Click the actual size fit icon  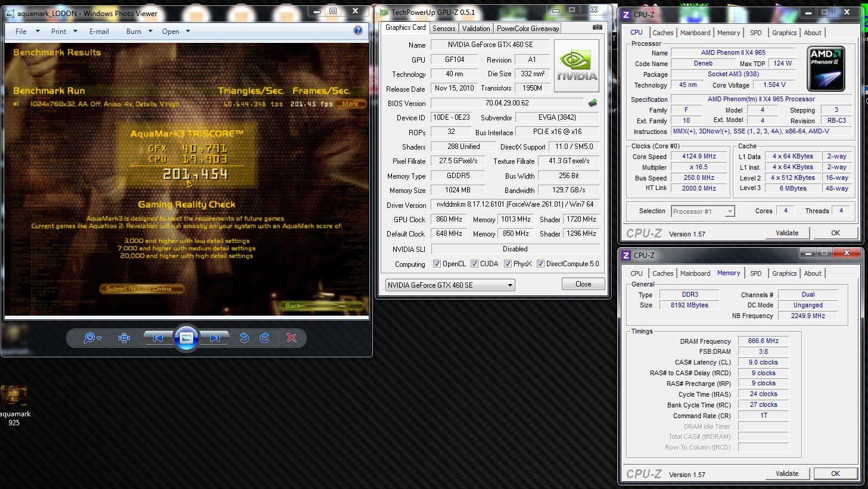point(124,338)
